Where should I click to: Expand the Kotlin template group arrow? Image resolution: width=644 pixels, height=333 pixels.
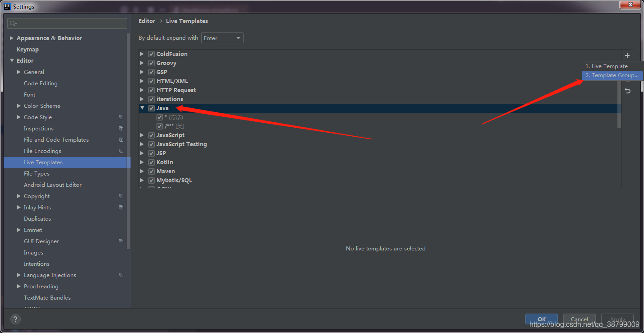tap(142, 162)
